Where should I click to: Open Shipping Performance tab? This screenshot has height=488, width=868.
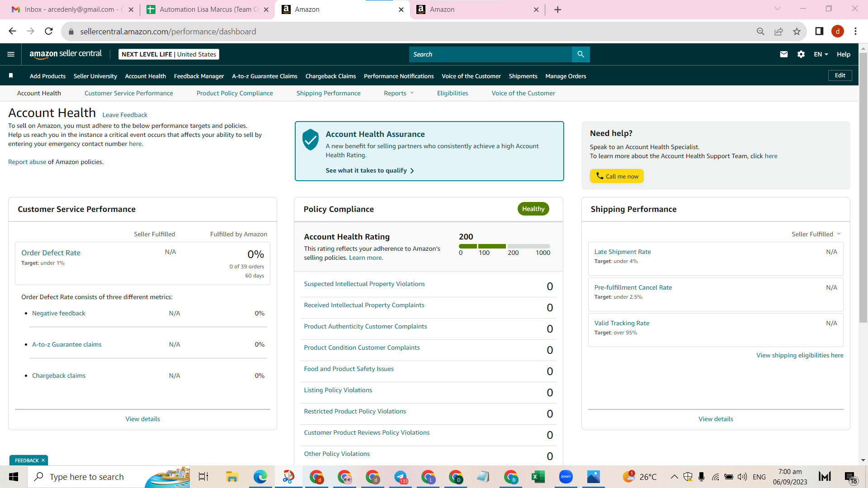tap(329, 93)
